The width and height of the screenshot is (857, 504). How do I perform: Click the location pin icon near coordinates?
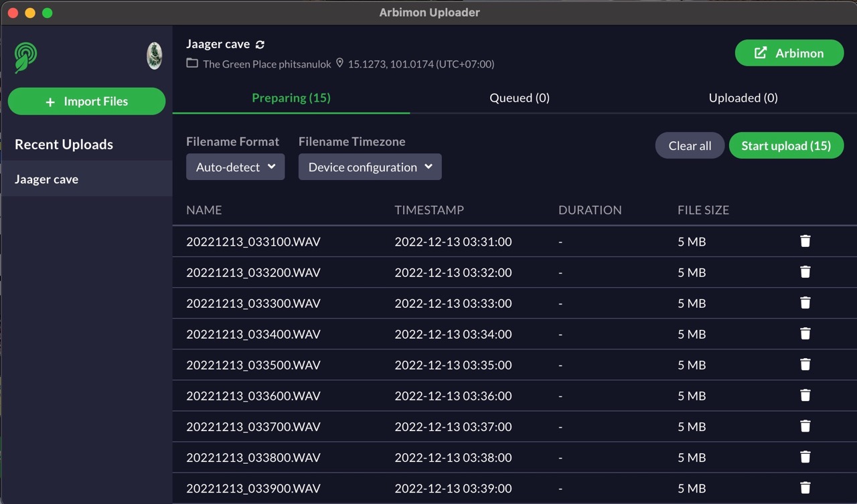[339, 63]
